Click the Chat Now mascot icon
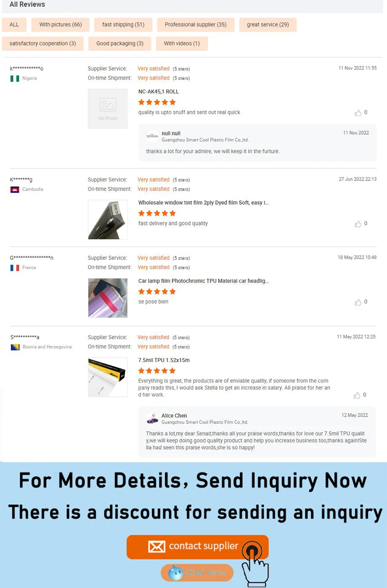 (x=176, y=573)
